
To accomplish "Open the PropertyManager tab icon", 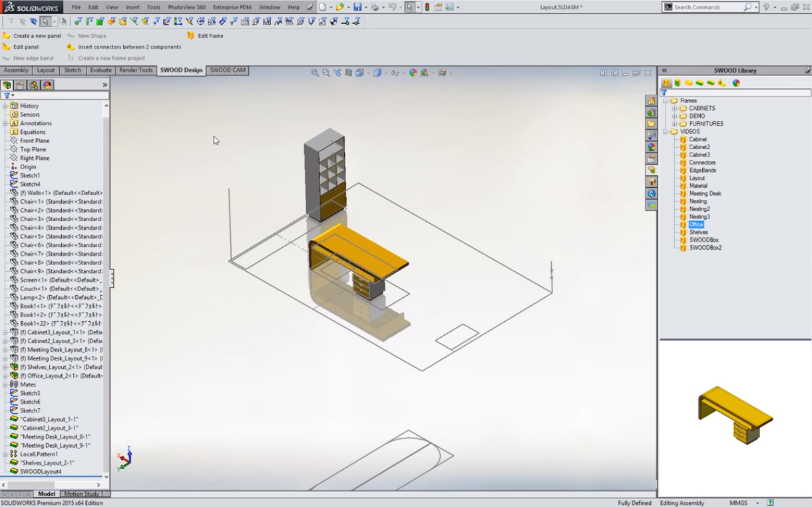I will point(20,85).
